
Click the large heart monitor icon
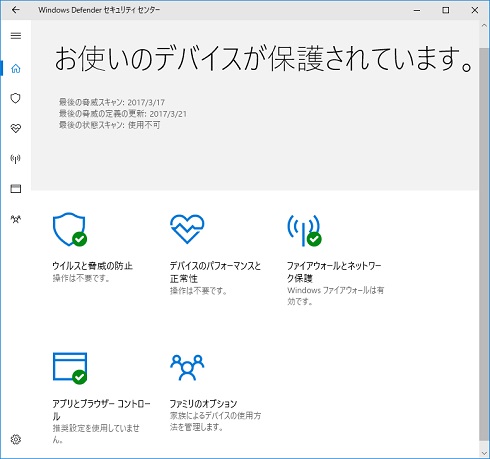tap(187, 229)
